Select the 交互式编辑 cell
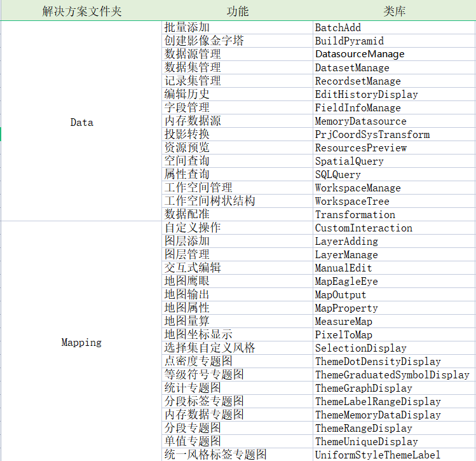The image size is (476, 461). click(238, 268)
